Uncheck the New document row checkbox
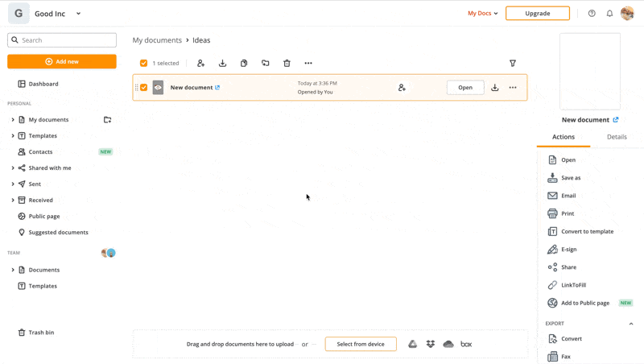Viewport: 644px width, 364px height. click(144, 88)
